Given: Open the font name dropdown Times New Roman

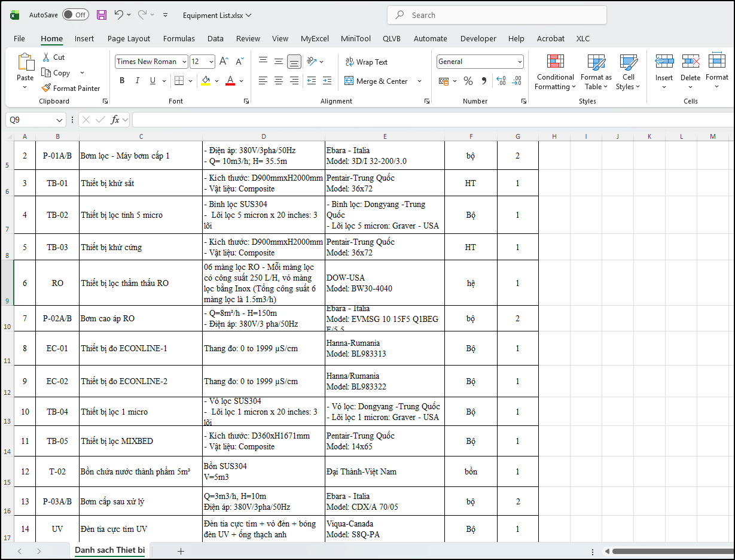Looking at the screenshot, I should coord(183,62).
